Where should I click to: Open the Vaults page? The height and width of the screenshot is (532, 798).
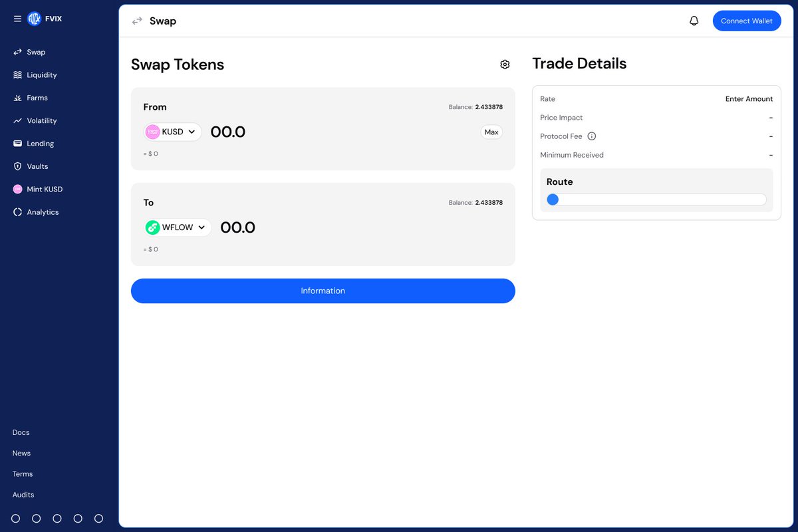36,166
